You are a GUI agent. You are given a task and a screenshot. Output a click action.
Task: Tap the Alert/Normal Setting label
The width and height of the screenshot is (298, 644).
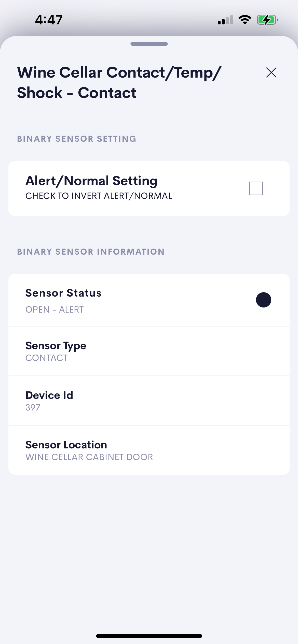(x=91, y=181)
